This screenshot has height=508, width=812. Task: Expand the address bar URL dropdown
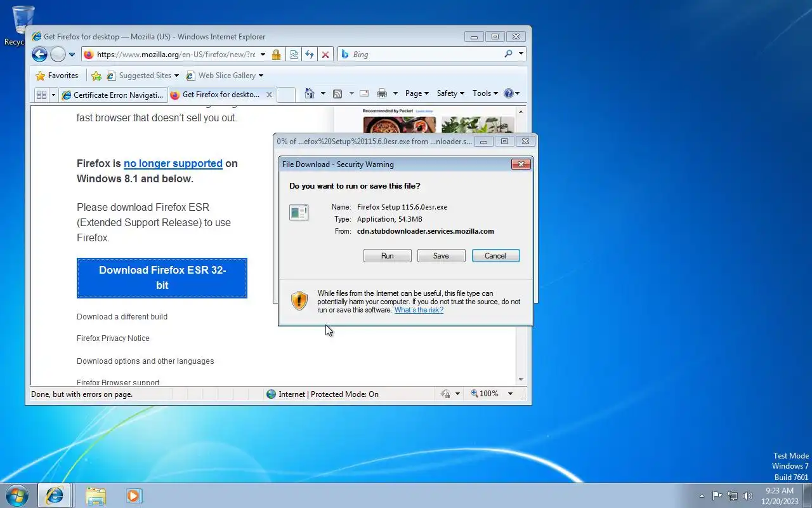(x=263, y=55)
